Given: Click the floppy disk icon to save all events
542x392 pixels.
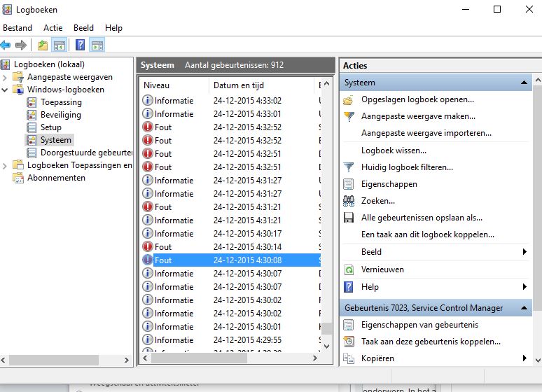Looking at the screenshot, I should tap(349, 218).
